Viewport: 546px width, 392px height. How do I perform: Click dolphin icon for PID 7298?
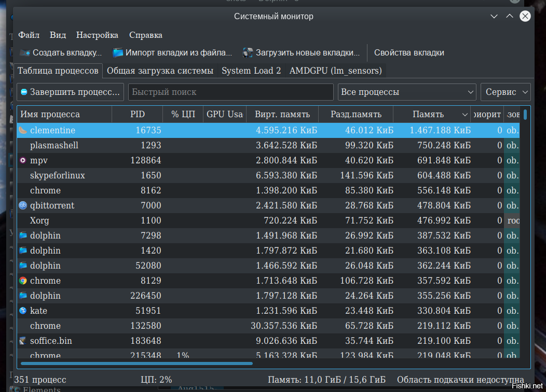23,235
